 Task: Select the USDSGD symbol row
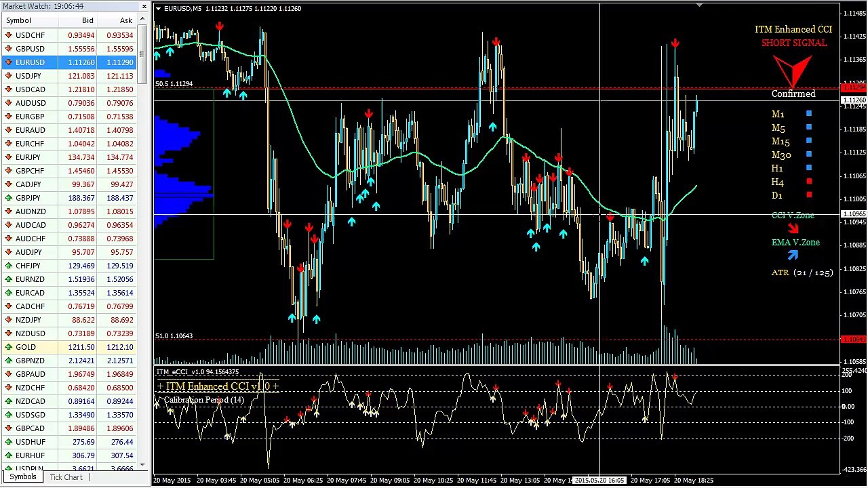[x=68, y=415]
